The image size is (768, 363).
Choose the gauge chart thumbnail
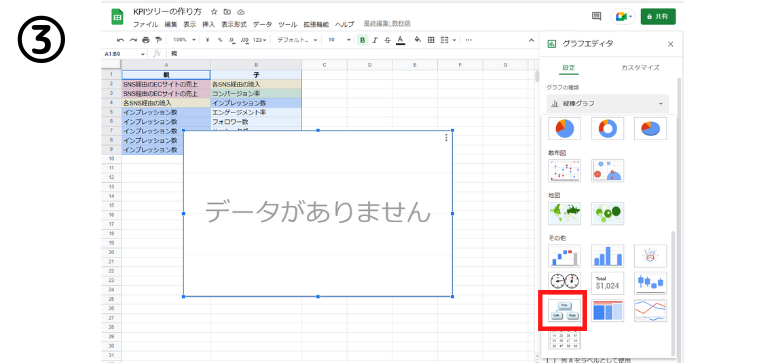[564, 283]
